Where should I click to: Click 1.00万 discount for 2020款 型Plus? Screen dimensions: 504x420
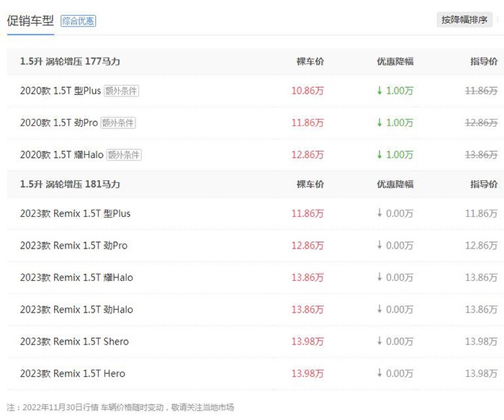pyautogui.click(x=395, y=91)
